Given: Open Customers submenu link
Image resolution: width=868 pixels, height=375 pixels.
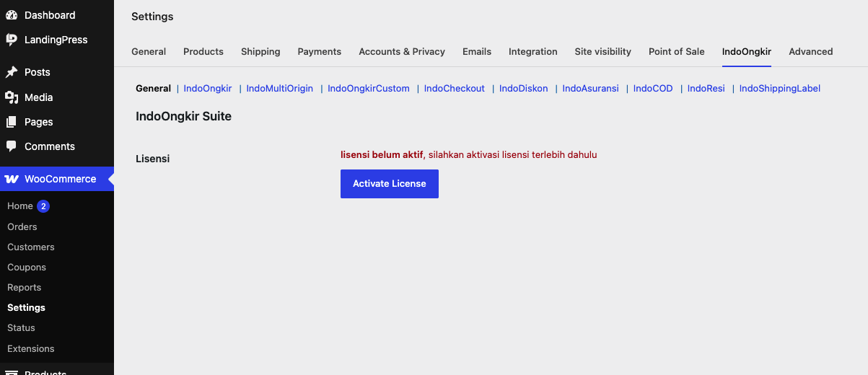Looking at the screenshot, I should (31, 247).
